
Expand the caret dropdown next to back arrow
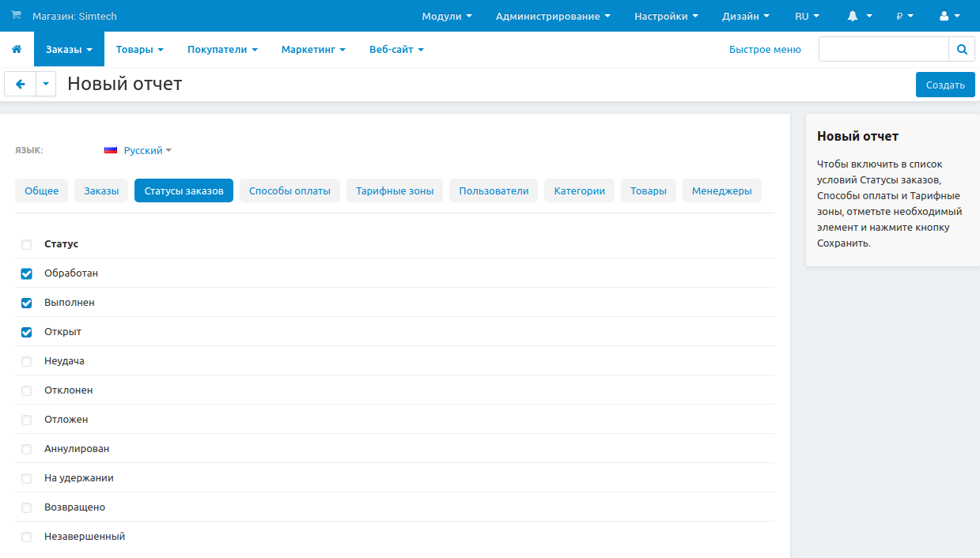[46, 84]
